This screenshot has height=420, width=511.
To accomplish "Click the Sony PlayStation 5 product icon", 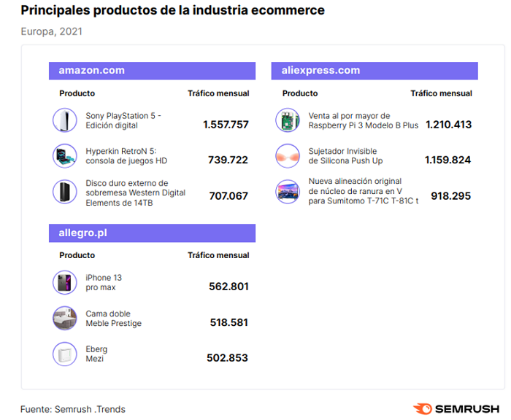I will pyautogui.click(x=64, y=120).
